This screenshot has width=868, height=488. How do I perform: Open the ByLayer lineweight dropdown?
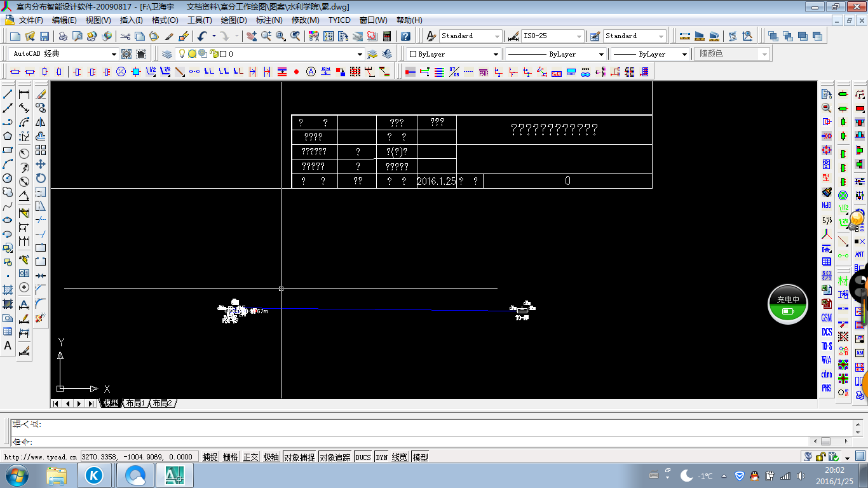tap(684, 55)
